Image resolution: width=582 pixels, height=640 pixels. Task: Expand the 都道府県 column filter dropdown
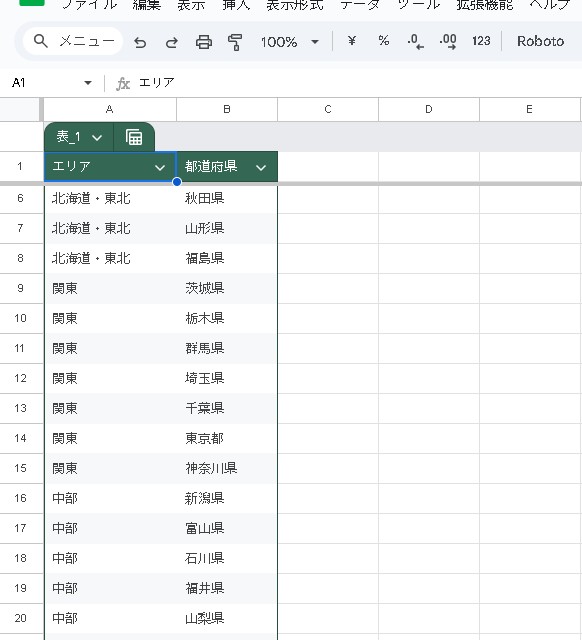[x=261, y=167]
